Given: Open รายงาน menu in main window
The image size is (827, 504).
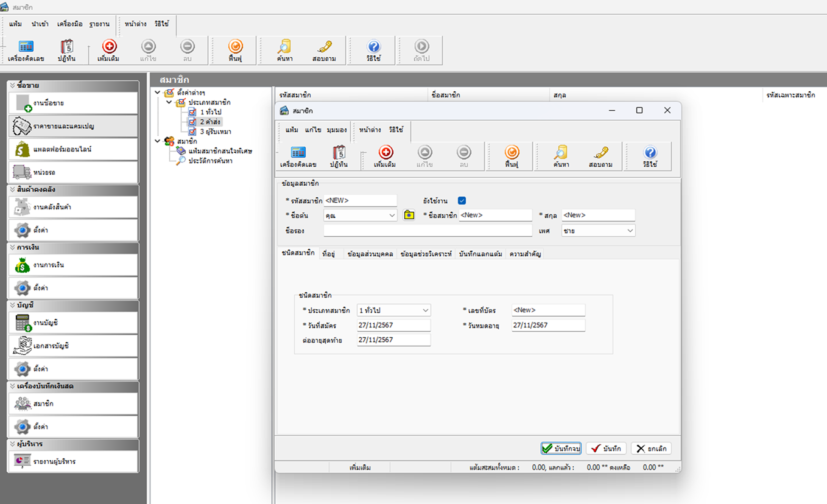Looking at the screenshot, I should tap(99, 24).
